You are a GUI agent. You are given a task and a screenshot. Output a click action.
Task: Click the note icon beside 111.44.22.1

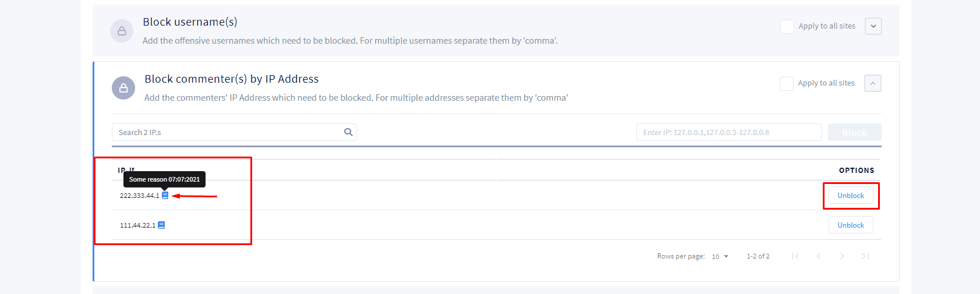[x=161, y=225]
